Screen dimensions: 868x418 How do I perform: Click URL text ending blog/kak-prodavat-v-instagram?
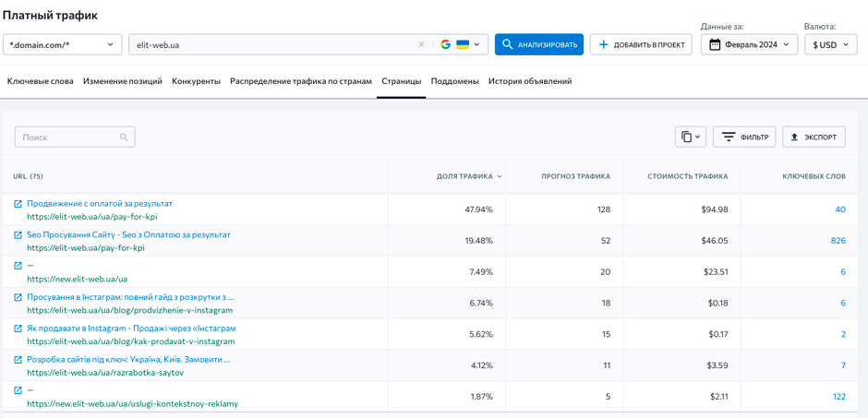(130, 341)
